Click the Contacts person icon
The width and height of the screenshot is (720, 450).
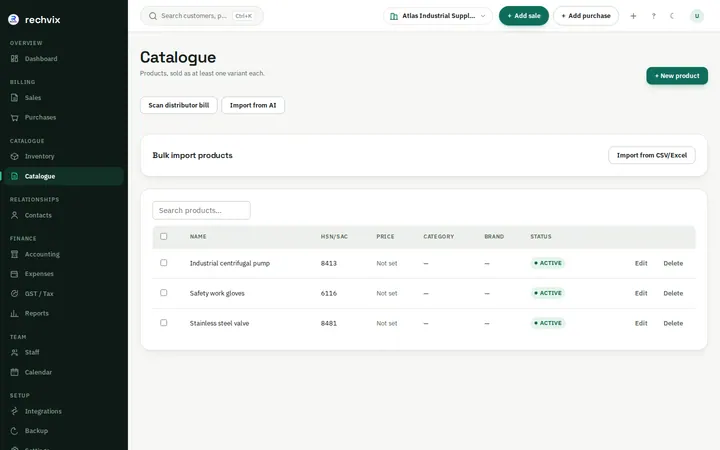coord(15,215)
